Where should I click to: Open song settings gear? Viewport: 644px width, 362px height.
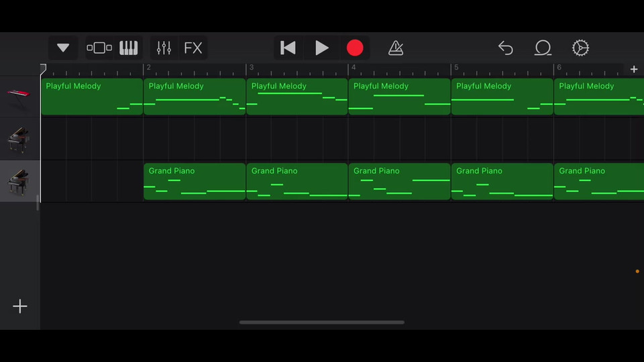580,48
